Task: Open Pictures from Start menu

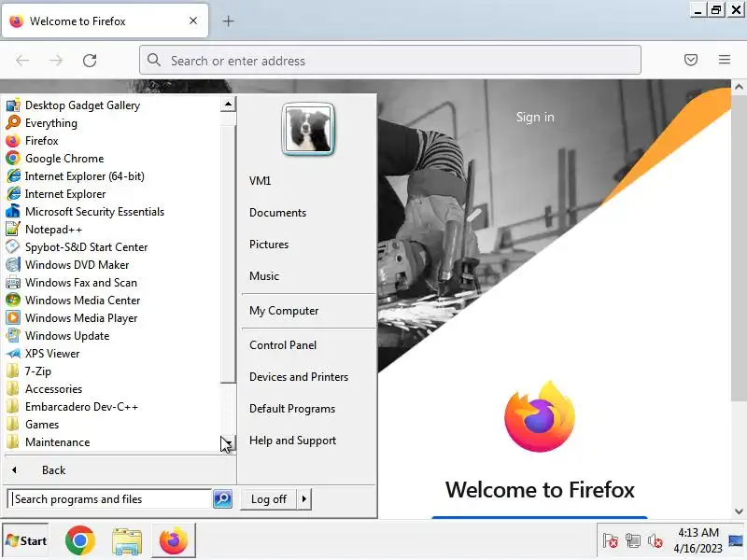Action: pos(269,245)
